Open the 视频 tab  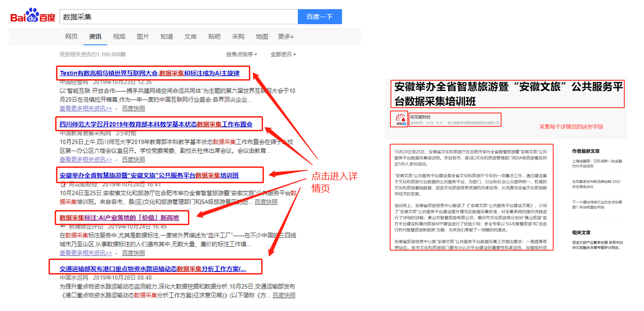click(119, 36)
